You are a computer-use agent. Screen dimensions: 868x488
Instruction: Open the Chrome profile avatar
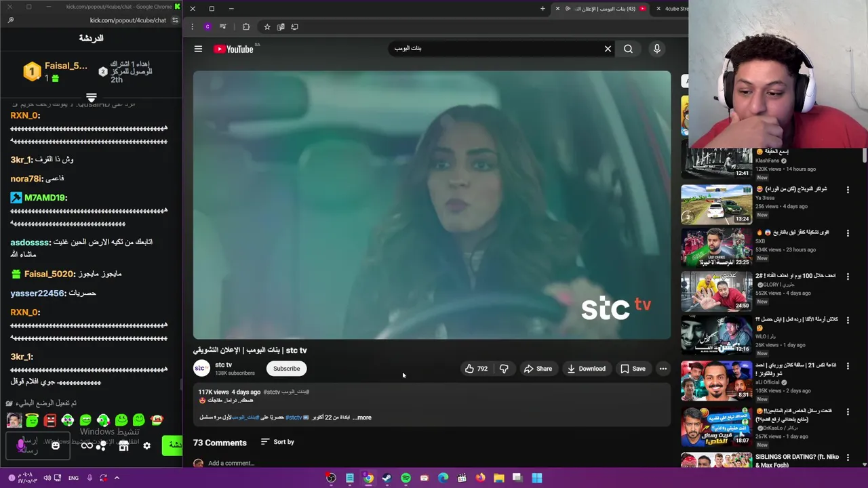point(208,27)
